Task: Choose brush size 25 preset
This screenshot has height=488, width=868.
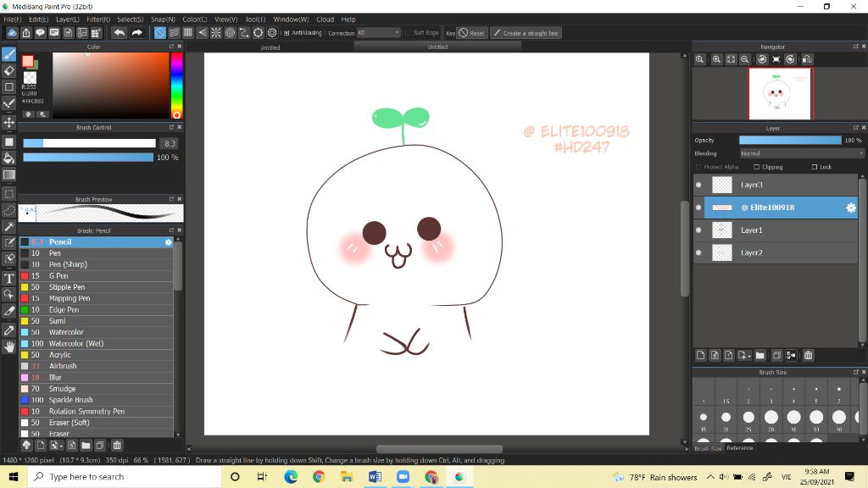Action: coord(748,420)
